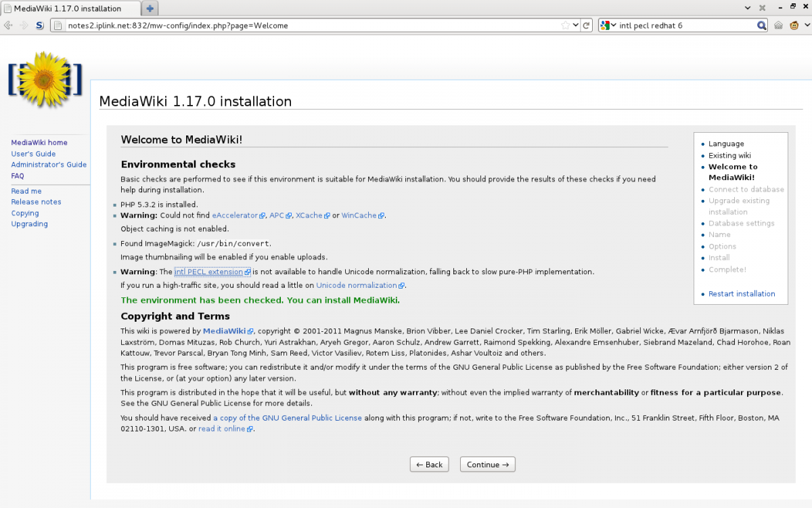The height and width of the screenshot is (508, 812).
Task: Click the browser back arrow
Action: point(8,26)
